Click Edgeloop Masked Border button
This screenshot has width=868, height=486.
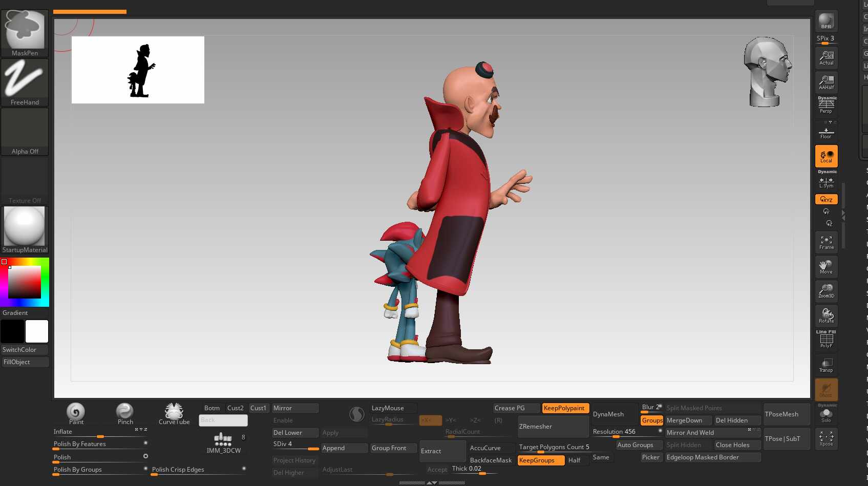pyautogui.click(x=713, y=457)
